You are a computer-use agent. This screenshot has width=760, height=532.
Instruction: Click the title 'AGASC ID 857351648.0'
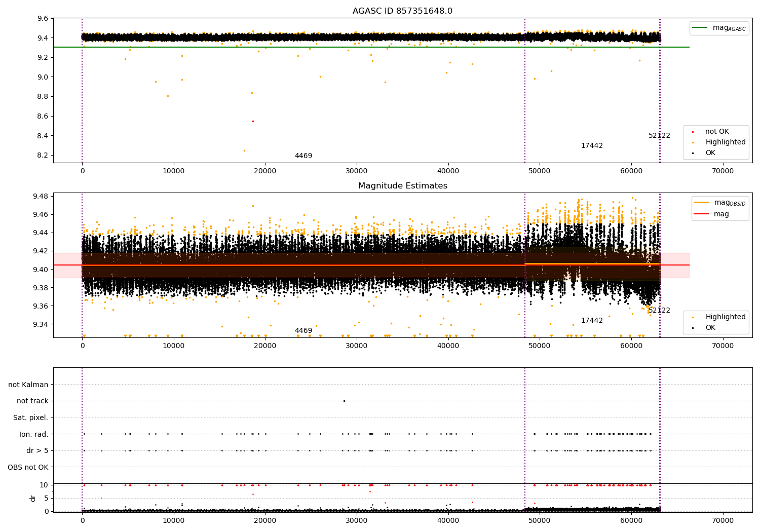point(402,11)
